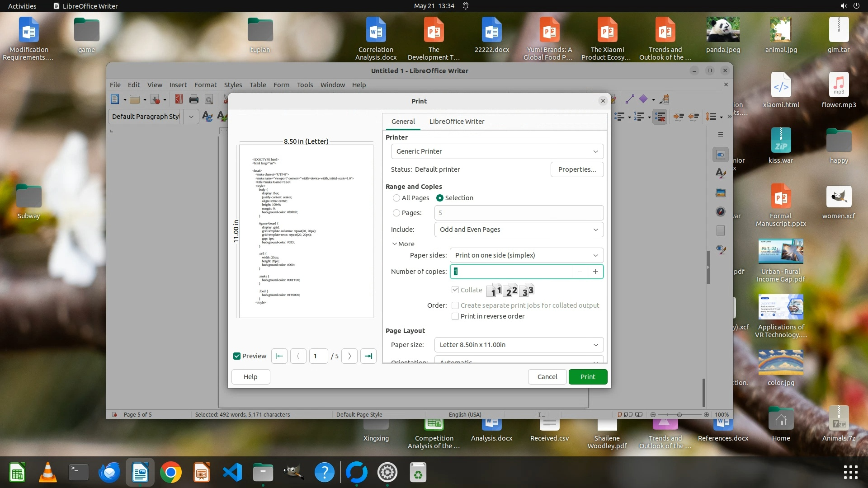Select the All Pages radio button

click(x=396, y=198)
